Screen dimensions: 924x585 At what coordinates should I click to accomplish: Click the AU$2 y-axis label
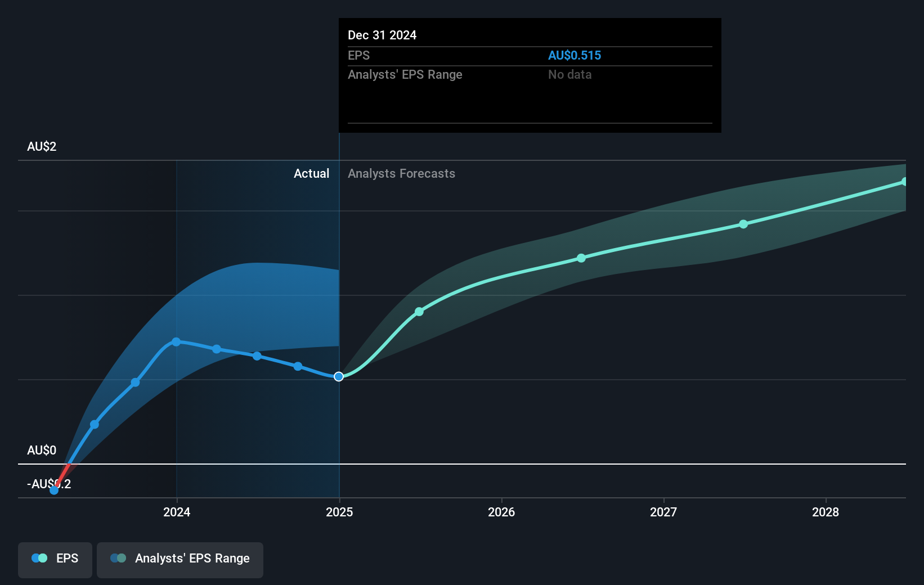[42, 146]
